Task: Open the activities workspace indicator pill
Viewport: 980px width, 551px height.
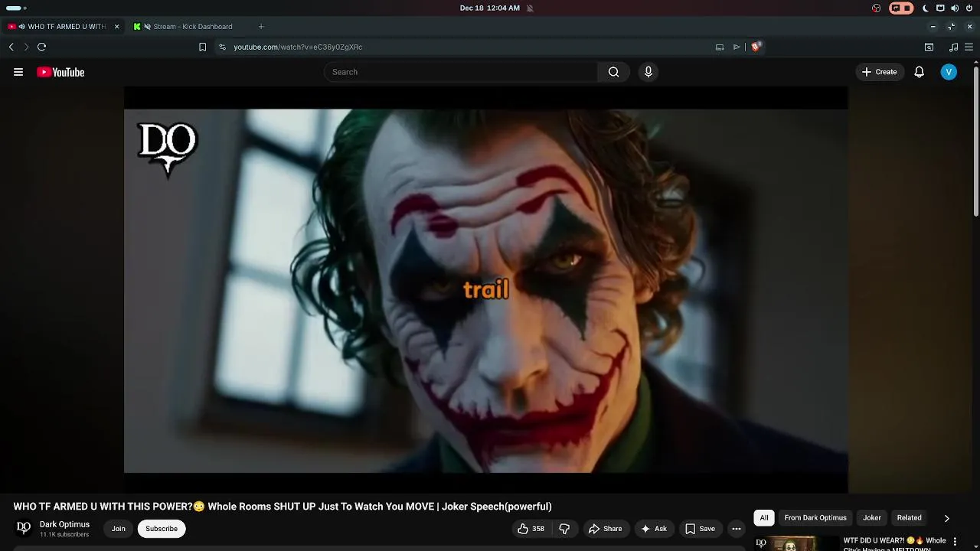Action: pos(15,8)
